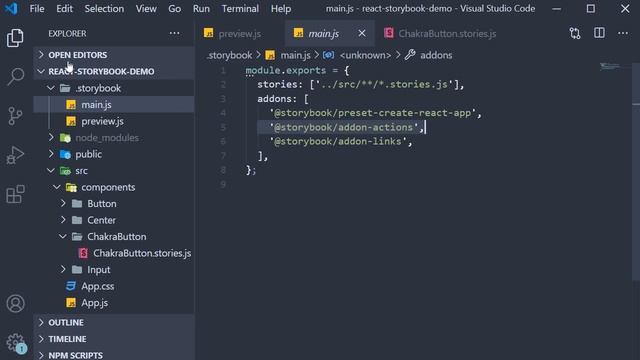The width and height of the screenshot is (640, 360).
Task: Expand the Open Editors section
Action: 114,55
